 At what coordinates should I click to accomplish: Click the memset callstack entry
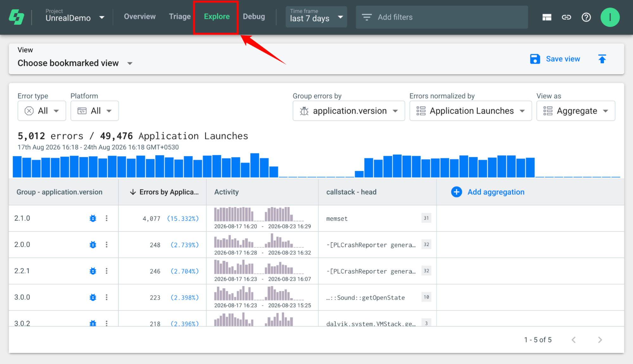click(337, 219)
